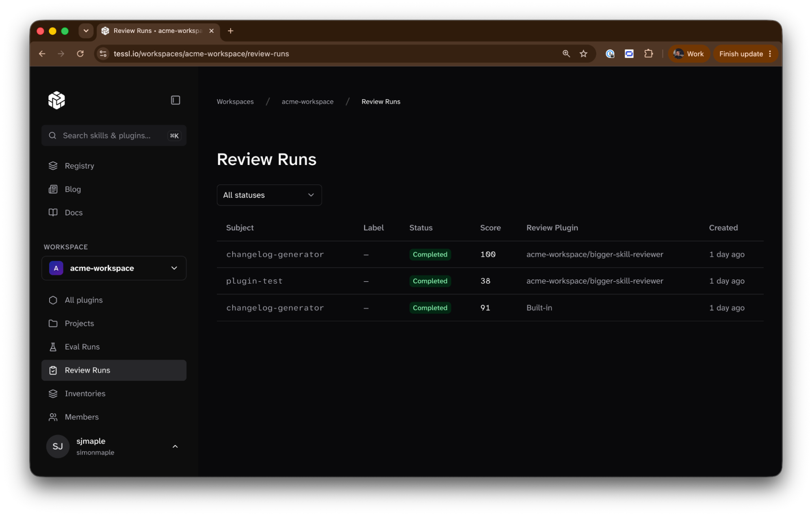
Task: Click the score 91 cell
Action: (485, 308)
